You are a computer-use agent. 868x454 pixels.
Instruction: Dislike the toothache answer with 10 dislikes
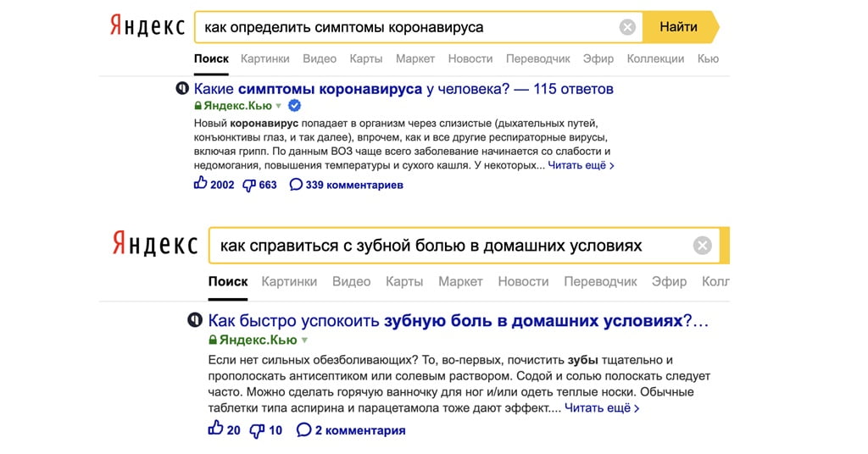tap(265, 430)
